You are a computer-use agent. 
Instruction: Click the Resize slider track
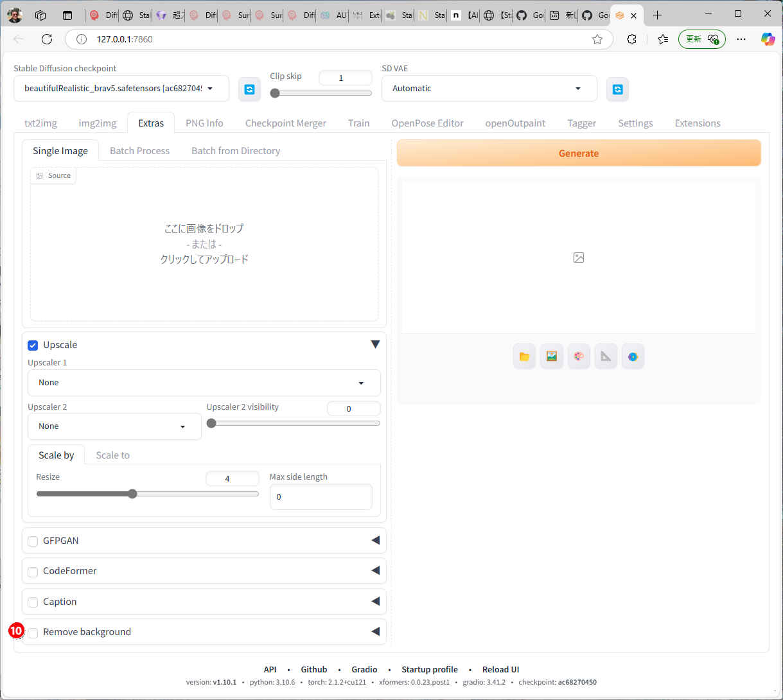pyautogui.click(x=148, y=494)
